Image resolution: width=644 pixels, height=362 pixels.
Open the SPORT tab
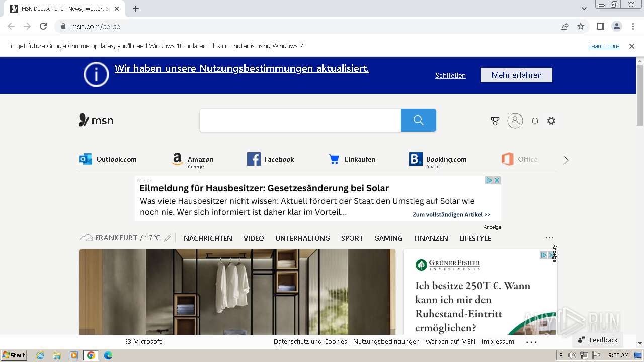(352, 238)
